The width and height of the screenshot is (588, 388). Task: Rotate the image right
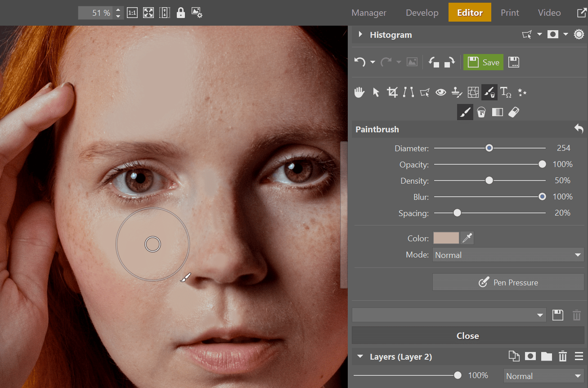click(449, 62)
